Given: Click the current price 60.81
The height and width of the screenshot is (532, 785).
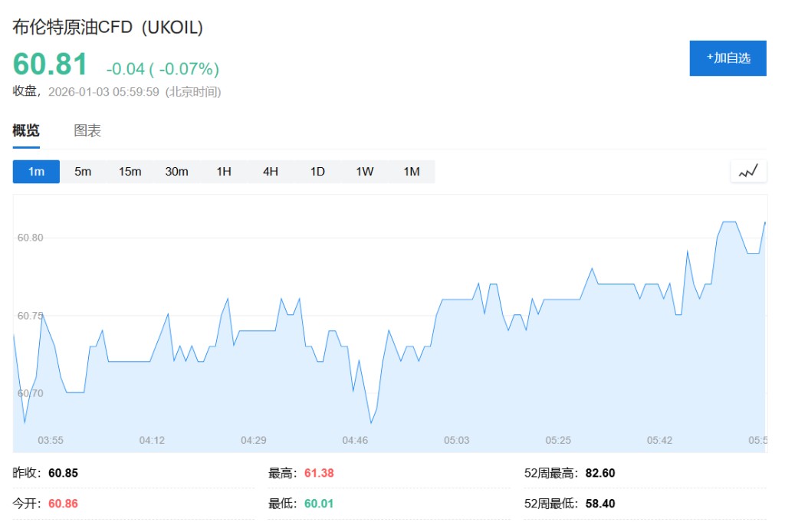Looking at the screenshot, I should click(51, 65).
